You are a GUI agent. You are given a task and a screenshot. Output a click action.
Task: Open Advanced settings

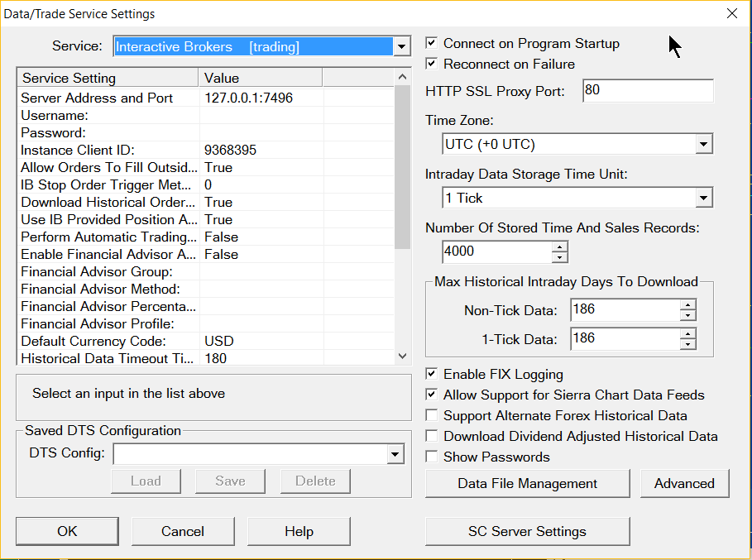[684, 483]
